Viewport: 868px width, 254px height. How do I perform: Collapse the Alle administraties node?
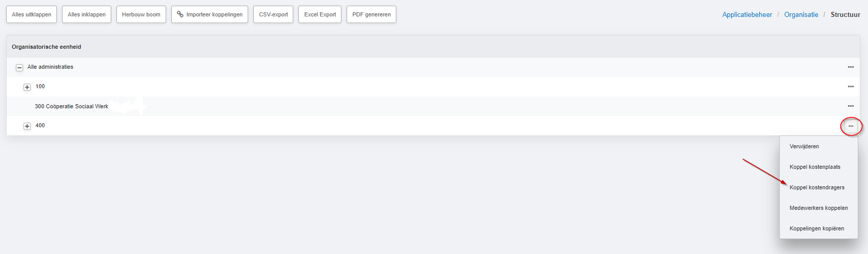[x=19, y=67]
